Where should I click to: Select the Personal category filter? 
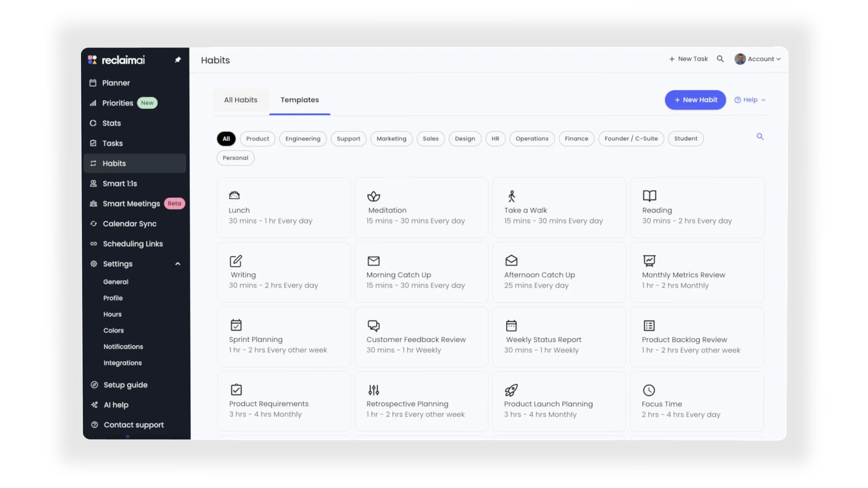click(x=235, y=158)
